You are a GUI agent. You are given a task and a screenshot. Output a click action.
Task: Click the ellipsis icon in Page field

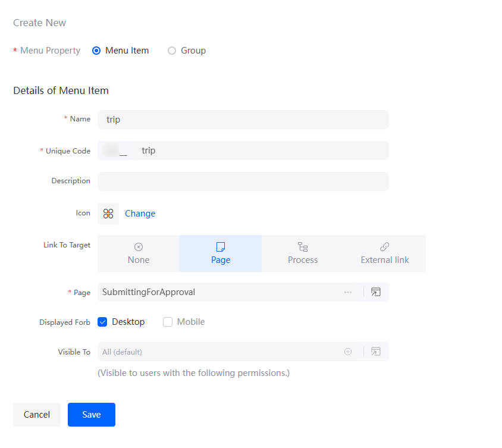[348, 292]
